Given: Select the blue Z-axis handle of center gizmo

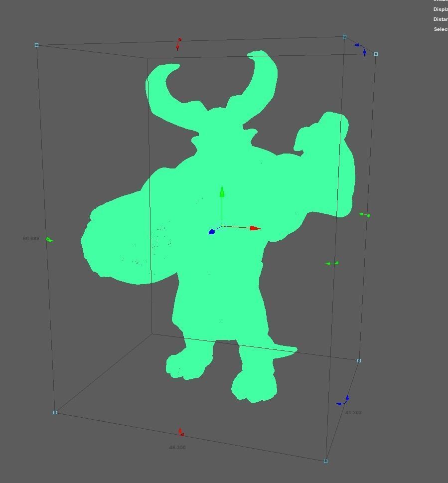Looking at the screenshot, I should [x=211, y=232].
